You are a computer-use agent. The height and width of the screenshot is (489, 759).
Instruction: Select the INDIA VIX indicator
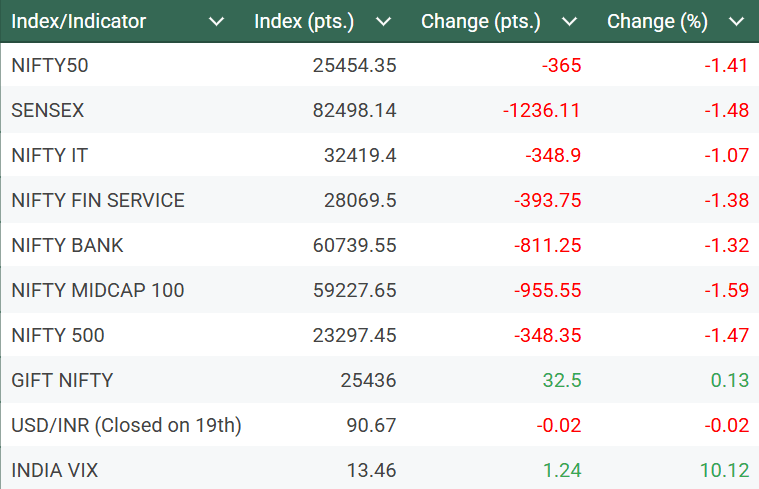(x=55, y=469)
